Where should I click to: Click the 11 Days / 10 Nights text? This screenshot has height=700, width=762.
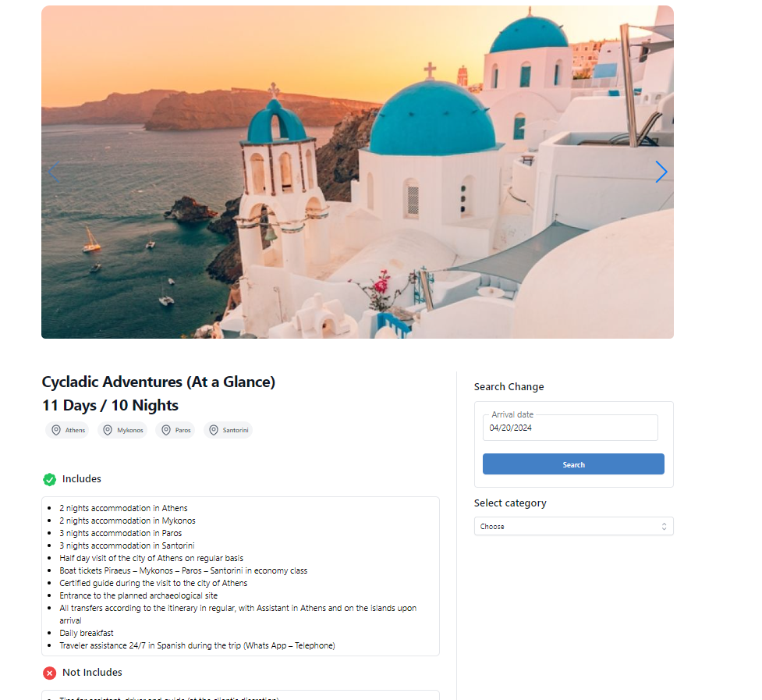click(x=110, y=405)
